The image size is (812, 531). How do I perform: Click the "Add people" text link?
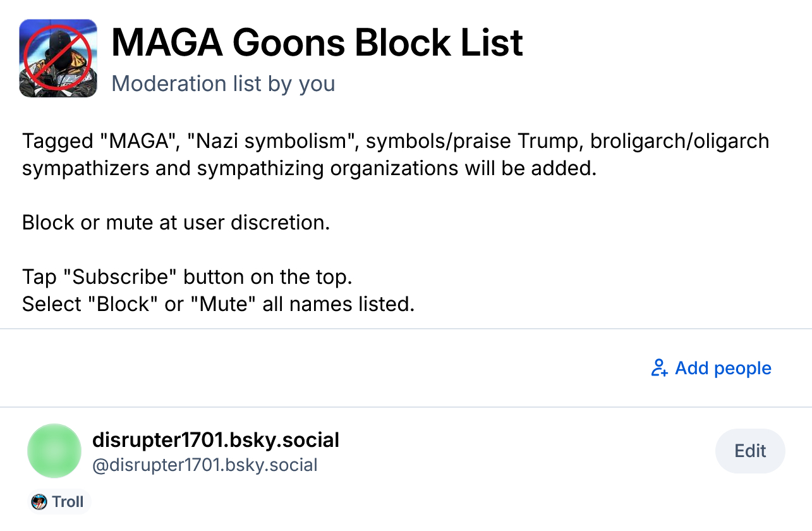point(723,368)
